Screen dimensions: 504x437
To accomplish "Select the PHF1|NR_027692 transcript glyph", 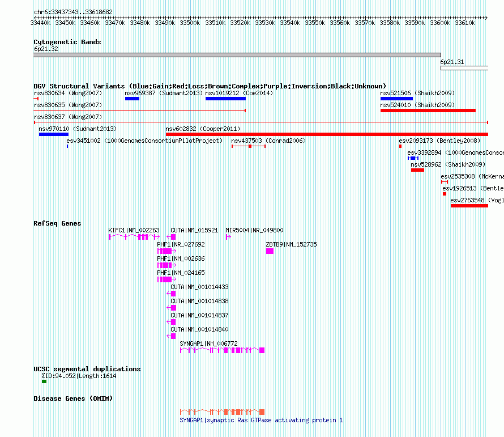I will [x=166, y=251].
